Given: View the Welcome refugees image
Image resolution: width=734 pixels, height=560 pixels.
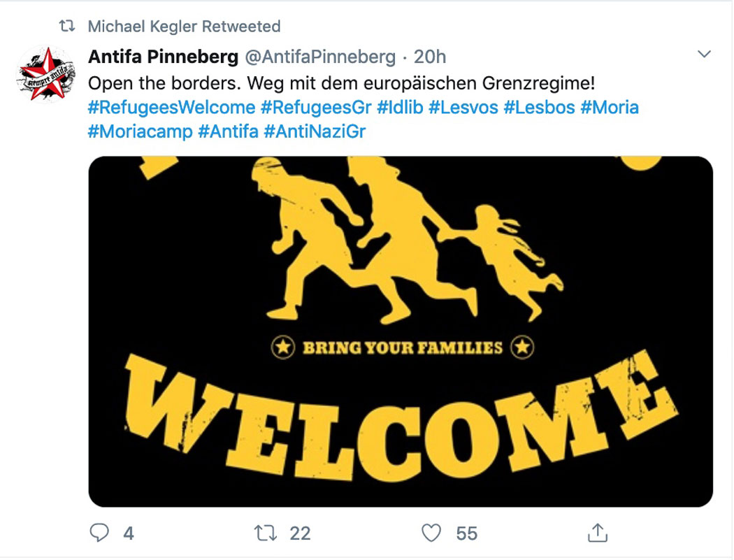Looking at the screenshot, I should tap(401, 331).
